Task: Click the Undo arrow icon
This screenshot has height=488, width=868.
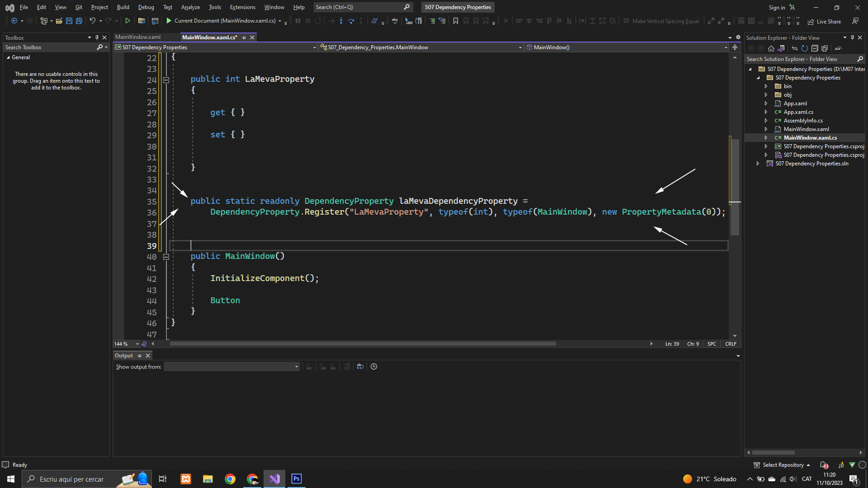Action: pos(92,21)
